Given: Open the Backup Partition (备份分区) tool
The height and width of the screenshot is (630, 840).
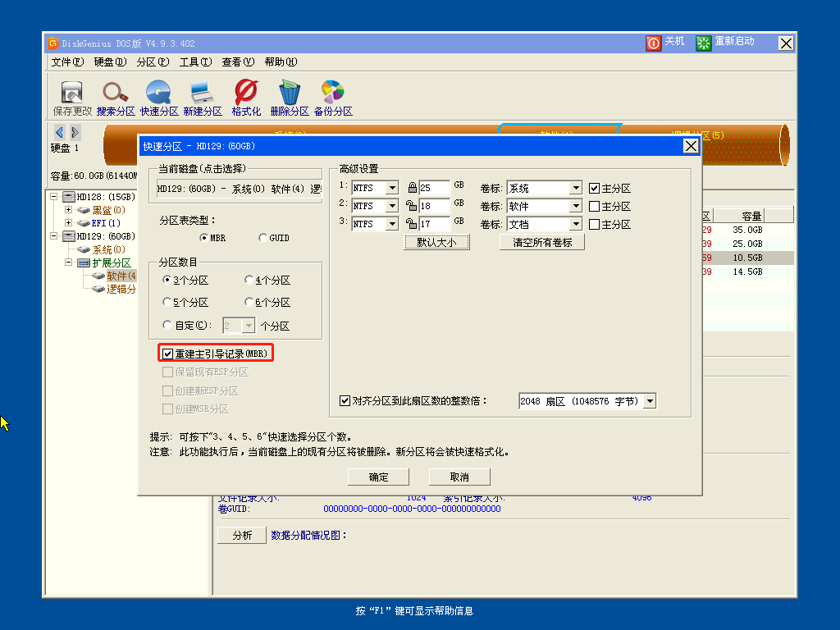Looking at the screenshot, I should (332, 92).
